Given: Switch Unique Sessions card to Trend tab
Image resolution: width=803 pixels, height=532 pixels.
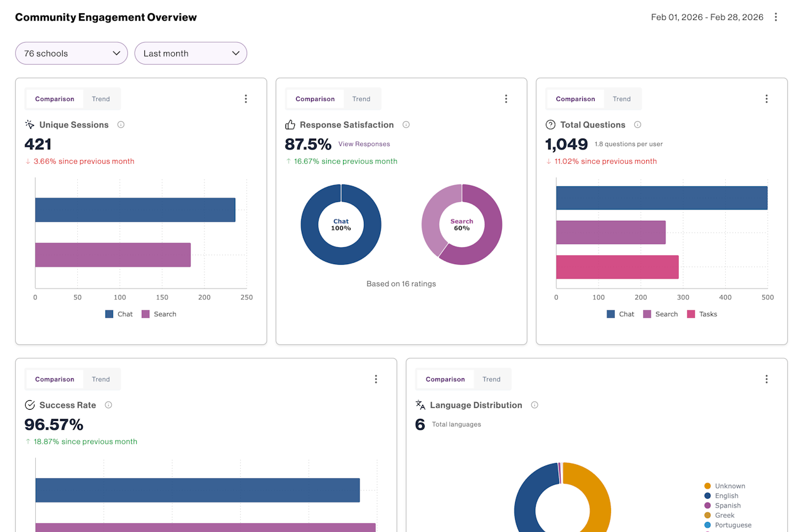Looking at the screenshot, I should pyautogui.click(x=101, y=99).
